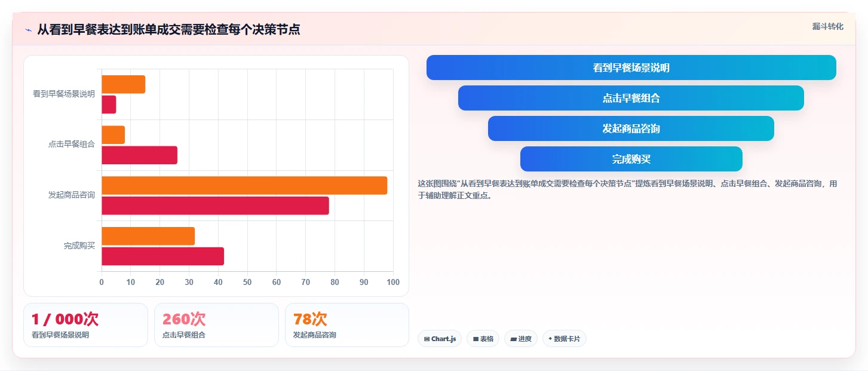The width and height of the screenshot is (868, 371).
Task: Click the red bar for 完成购买
Action: [x=162, y=256]
